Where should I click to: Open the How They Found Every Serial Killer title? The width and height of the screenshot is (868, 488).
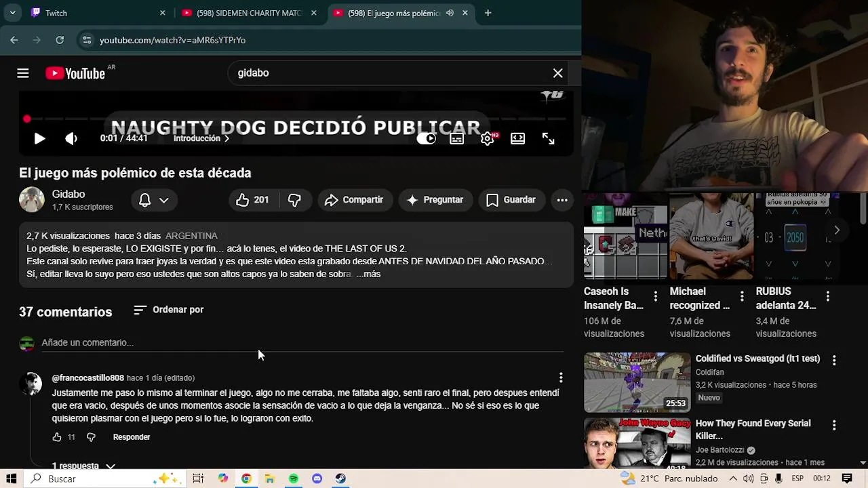pyautogui.click(x=753, y=430)
